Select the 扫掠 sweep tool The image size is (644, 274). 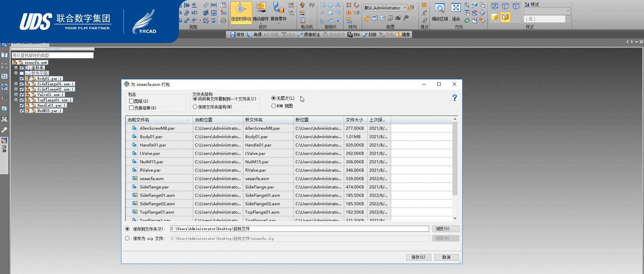pyautogui.click(x=369, y=35)
